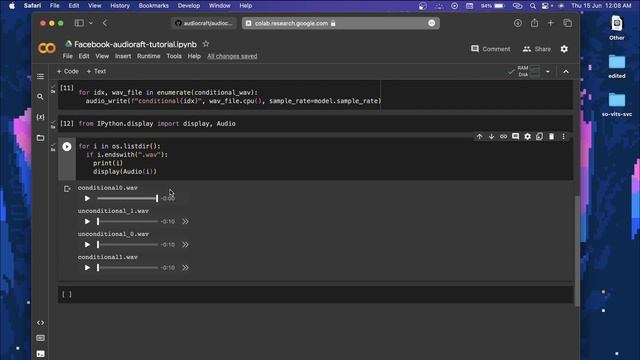The image size is (640, 360).
Task: Run the os.listdir code cell
Action: click(x=67, y=147)
